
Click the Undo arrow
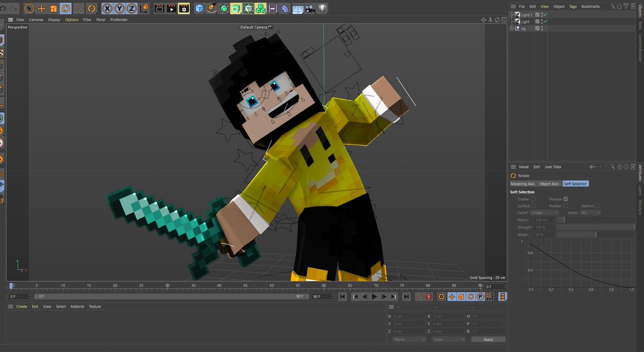point(3,9)
